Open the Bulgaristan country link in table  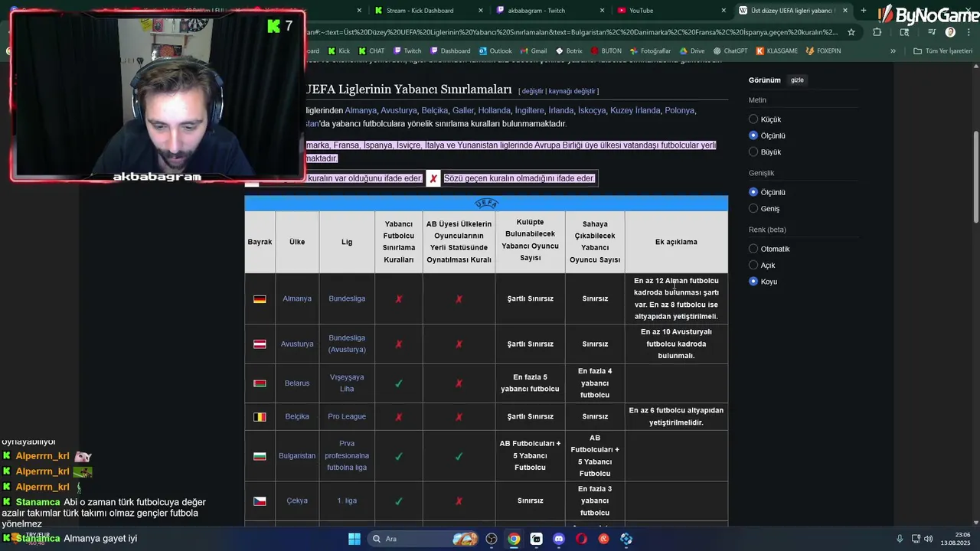297,455
